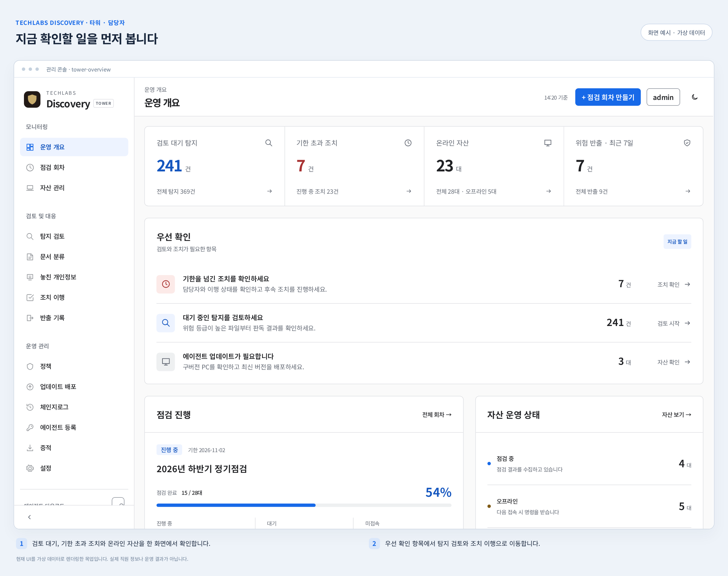Select '운영 개요' in the sidebar
728x576 pixels.
[x=74, y=147]
